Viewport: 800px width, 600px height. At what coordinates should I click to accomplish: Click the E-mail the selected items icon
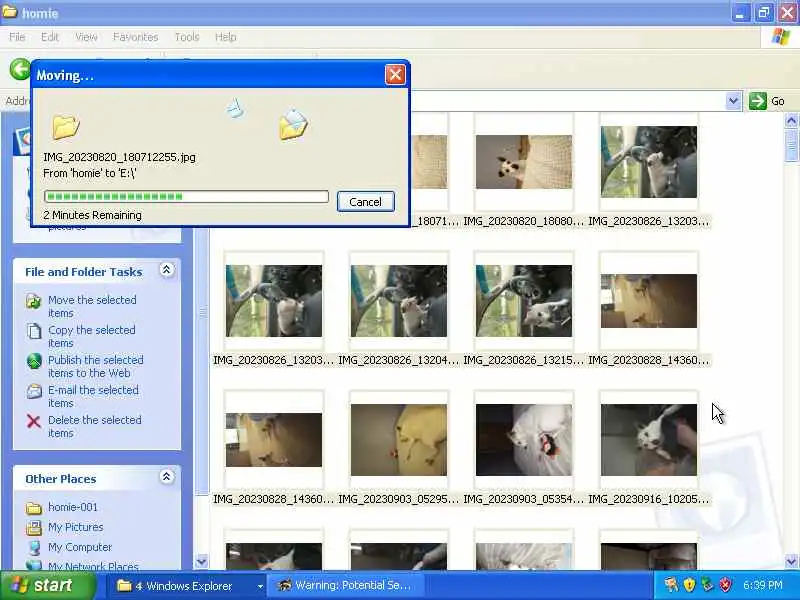coord(34,391)
